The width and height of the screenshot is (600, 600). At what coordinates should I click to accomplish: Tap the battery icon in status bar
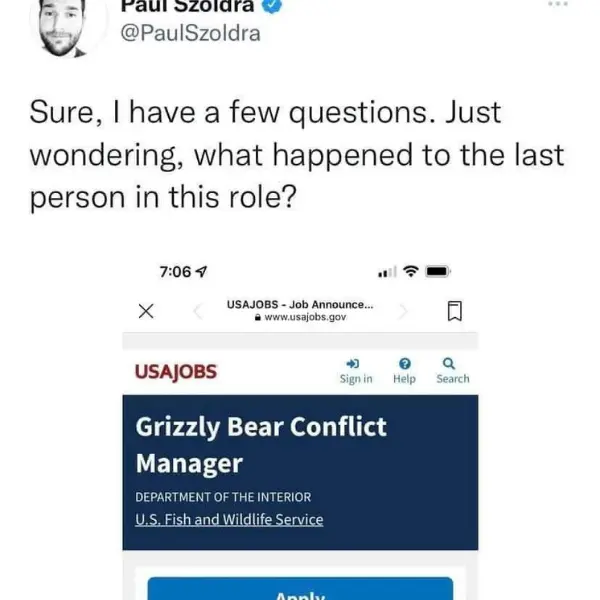point(438,271)
